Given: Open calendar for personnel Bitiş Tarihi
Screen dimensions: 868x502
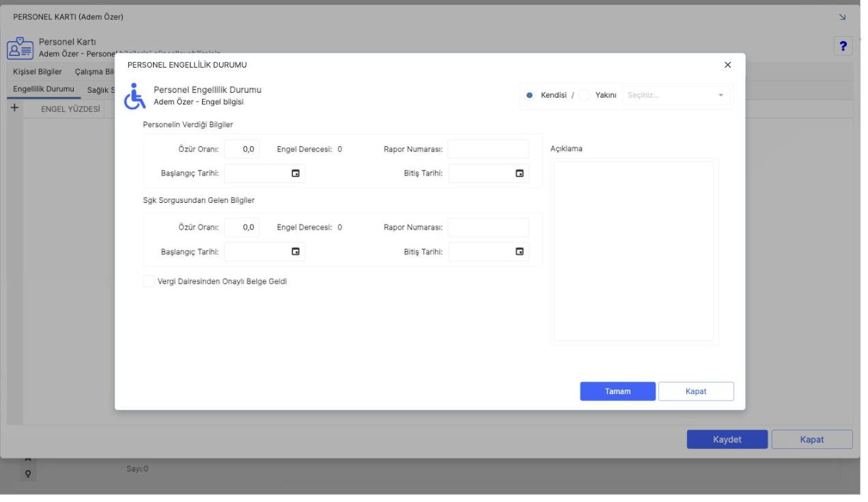Looking at the screenshot, I should (x=520, y=173).
